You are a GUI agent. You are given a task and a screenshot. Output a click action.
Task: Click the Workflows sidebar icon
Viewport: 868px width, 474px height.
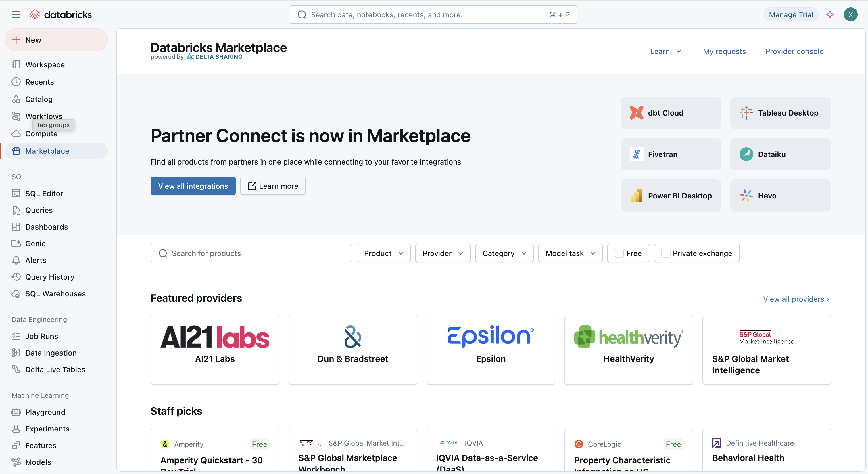pyautogui.click(x=16, y=116)
